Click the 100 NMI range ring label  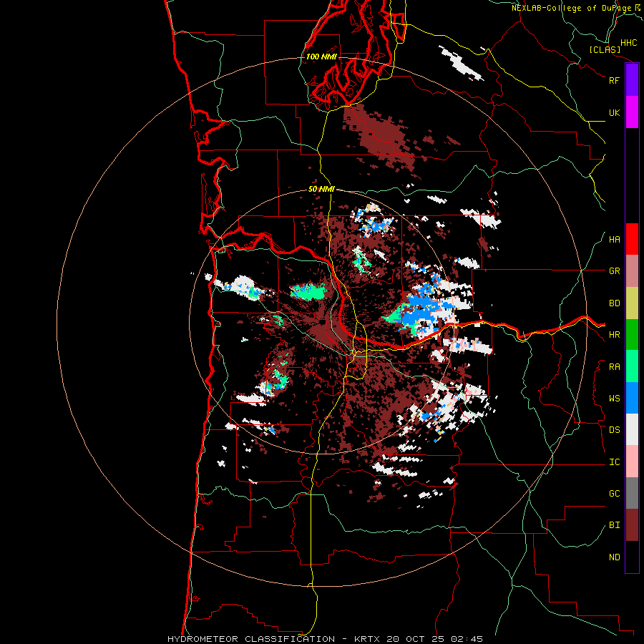click(321, 57)
